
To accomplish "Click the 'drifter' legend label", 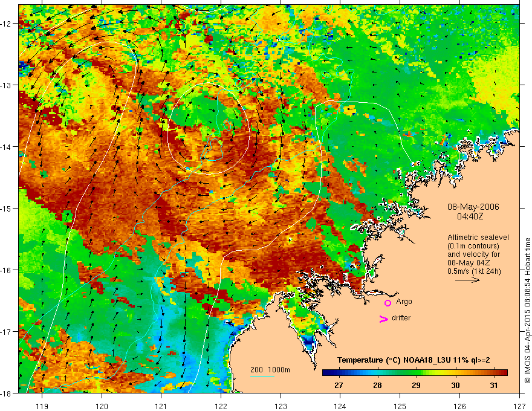I will (401, 318).
